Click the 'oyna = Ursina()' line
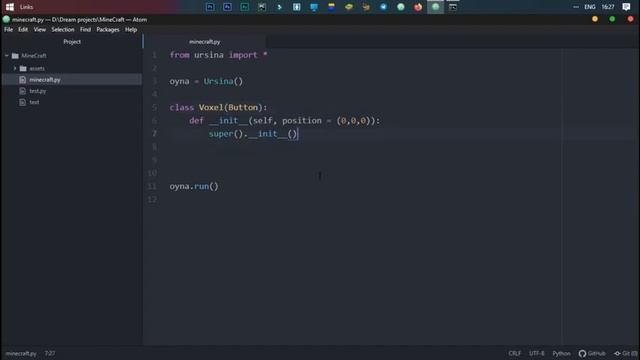The height and width of the screenshot is (360, 640). pyautogui.click(x=206, y=81)
